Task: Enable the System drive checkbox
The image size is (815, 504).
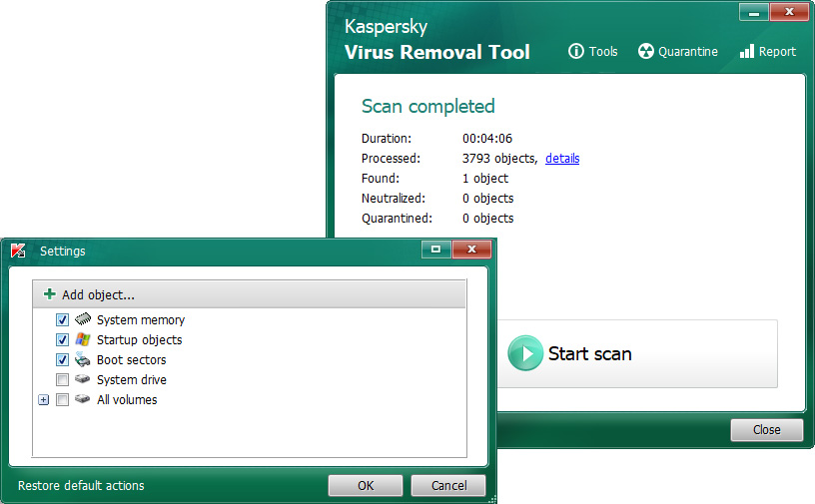Action: [62, 380]
